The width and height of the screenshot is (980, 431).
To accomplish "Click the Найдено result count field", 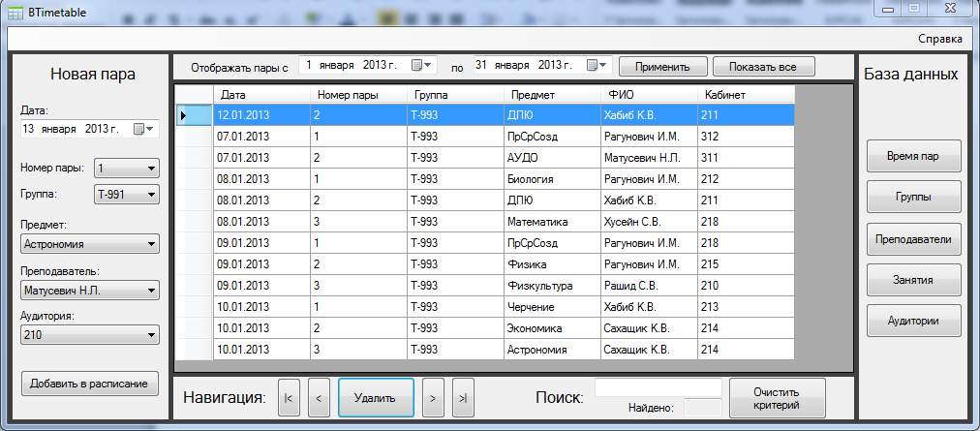I will tap(702, 408).
